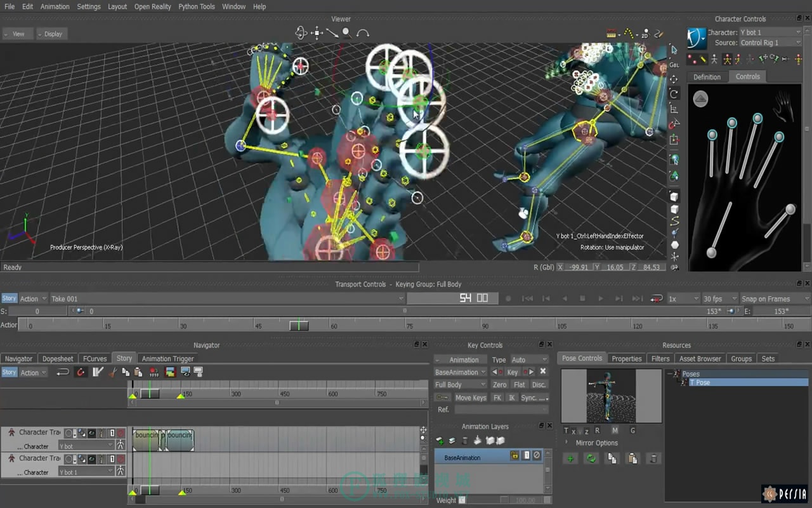The image size is (812, 508).
Task: Toggle the magnet snap icon in Story toolbar
Action: [x=81, y=372]
